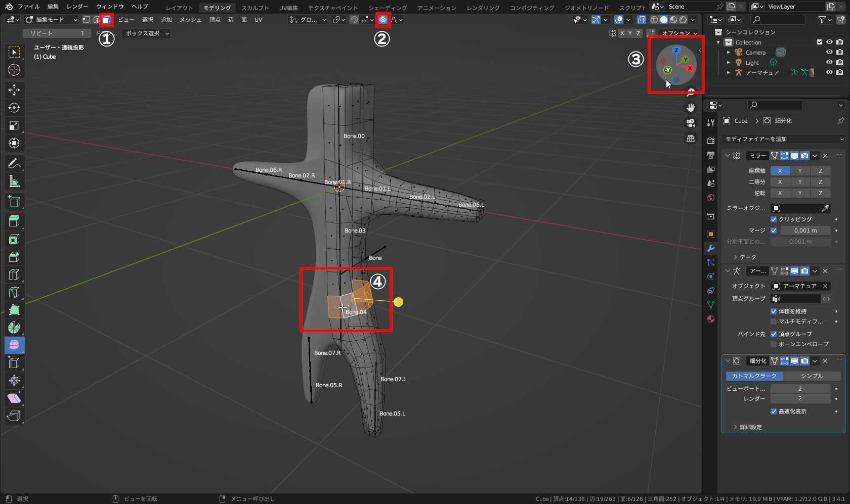The width and height of the screenshot is (850, 504).
Task: Click the Z axis on the navigation gizmo
Action: (676, 50)
